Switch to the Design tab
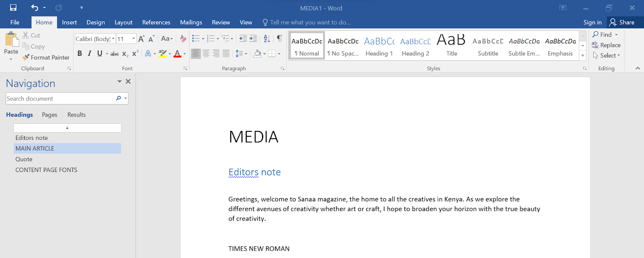 click(95, 23)
